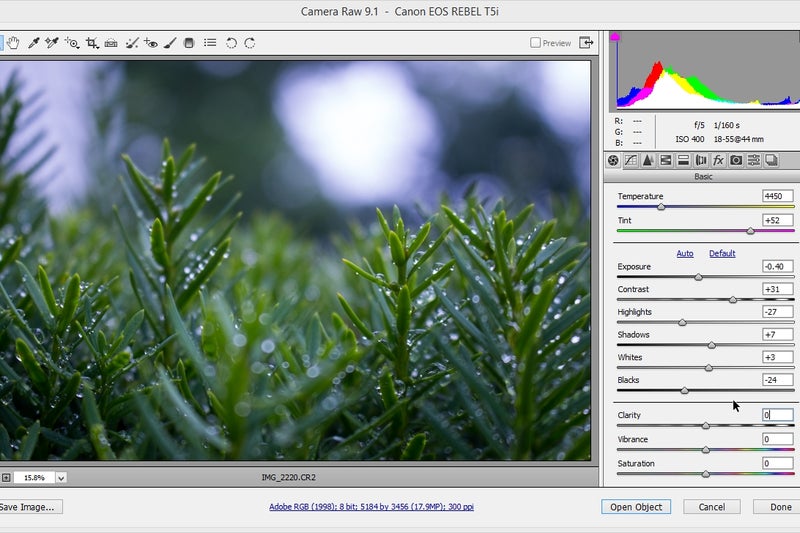The image size is (800, 533).
Task: Click the Blacks value field -24
Action: [x=778, y=380]
